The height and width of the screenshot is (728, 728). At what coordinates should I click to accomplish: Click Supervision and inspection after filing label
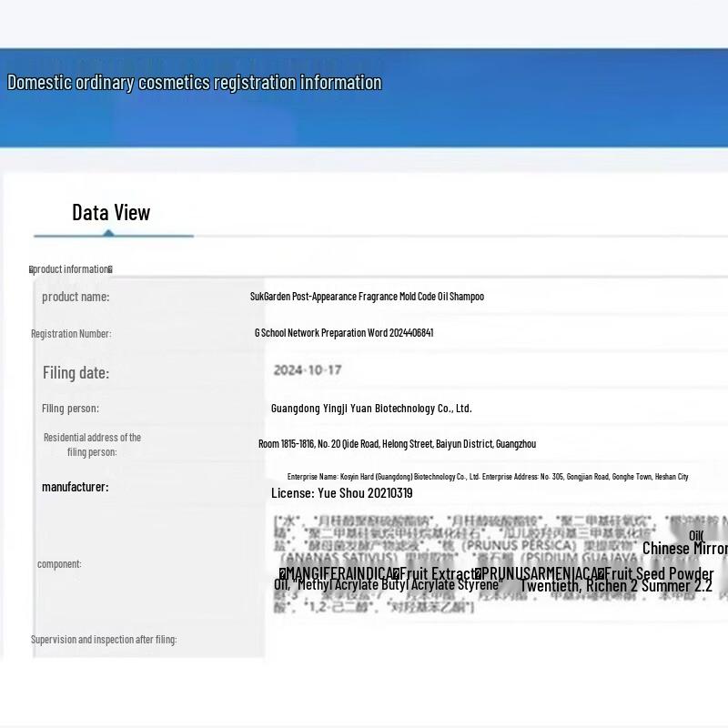tap(104, 640)
